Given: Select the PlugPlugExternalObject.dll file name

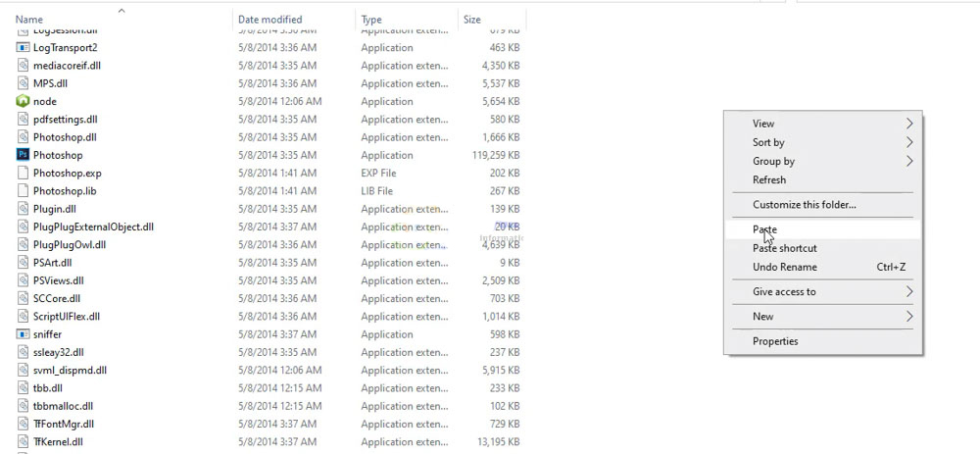Looking at the screenshot, I should [x=93, y=227].
